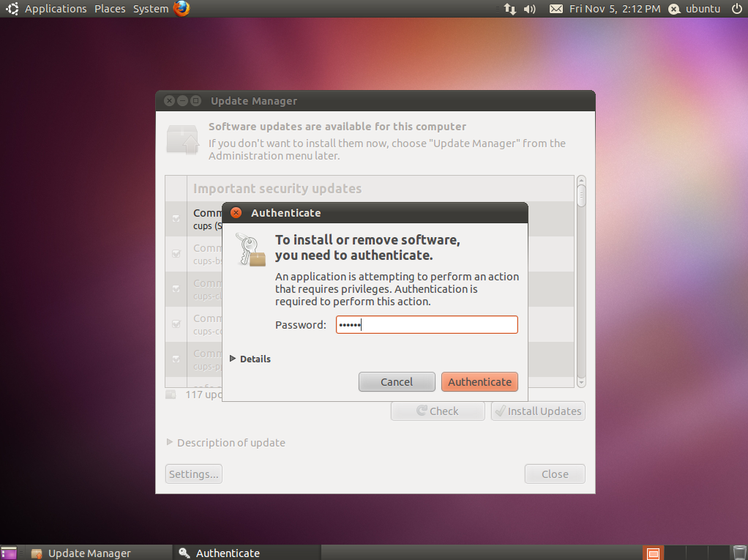
Task: Click the Authenticate button
Action: [x=479, y=381]
